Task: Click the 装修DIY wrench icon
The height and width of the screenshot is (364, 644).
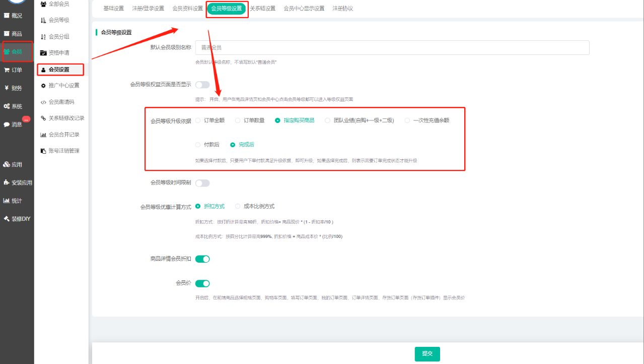Action: tap(7, 219)
